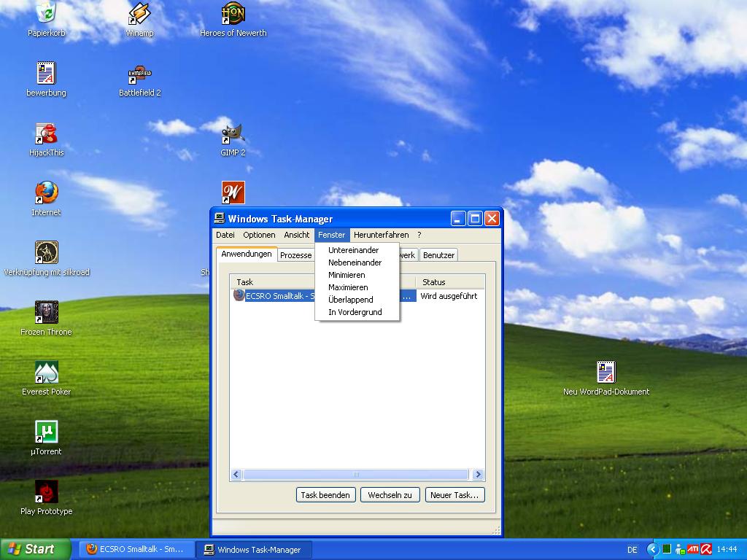The image size is (747, 560).
Task: Switch to the Benutzer tab
Action: point(438,255)
